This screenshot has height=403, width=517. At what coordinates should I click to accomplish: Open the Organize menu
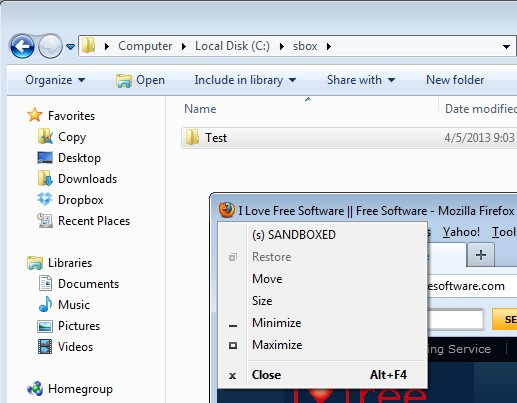pyautogui.click(x=55, y=80)
